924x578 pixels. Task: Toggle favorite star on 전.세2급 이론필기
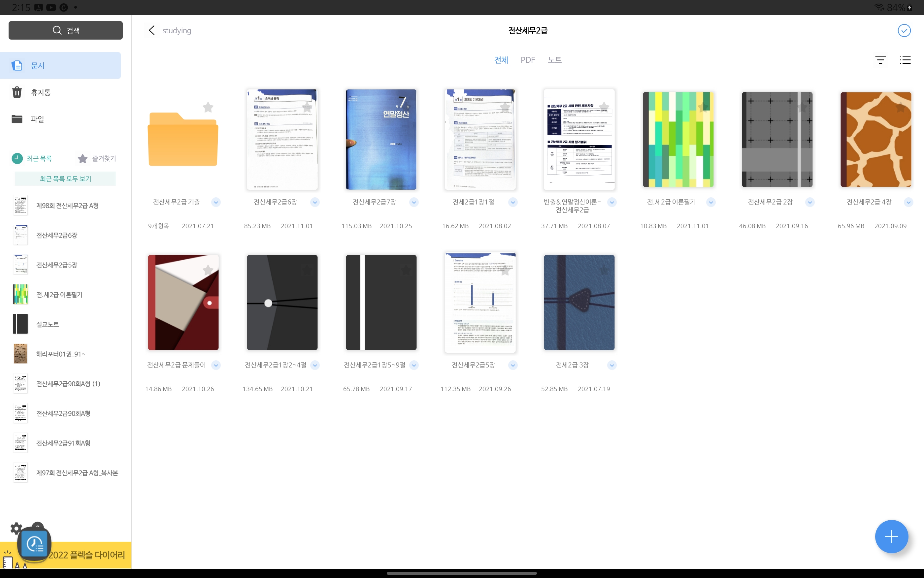[703, 108]
